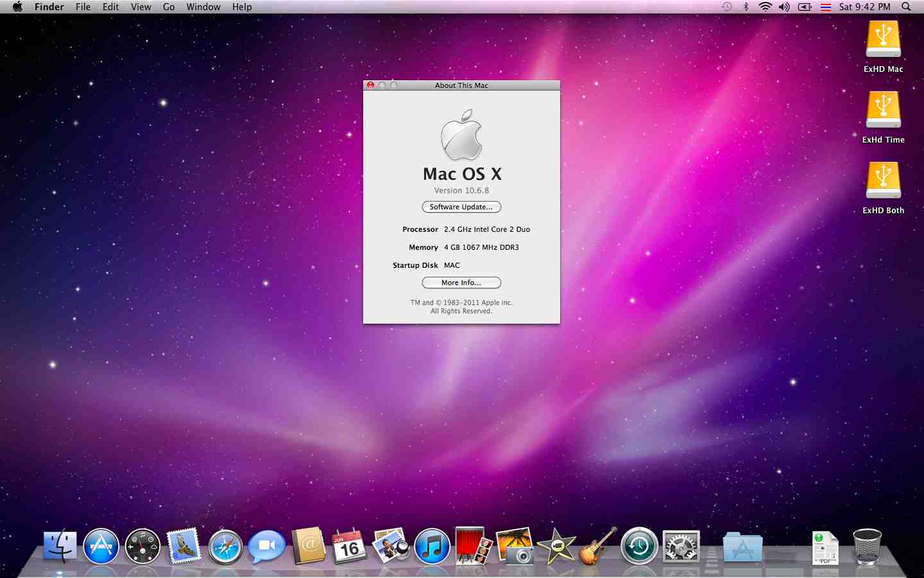Screen dimensions: 924x578
Task: Open iPhoto from the dock
Action: pyautogui.click(x=515, y=546)
